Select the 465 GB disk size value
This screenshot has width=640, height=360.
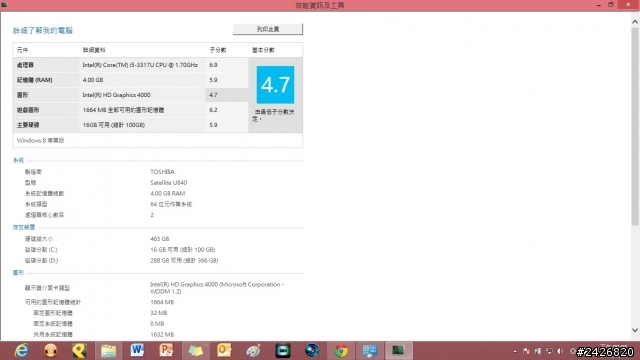click(x=160, y=239)
